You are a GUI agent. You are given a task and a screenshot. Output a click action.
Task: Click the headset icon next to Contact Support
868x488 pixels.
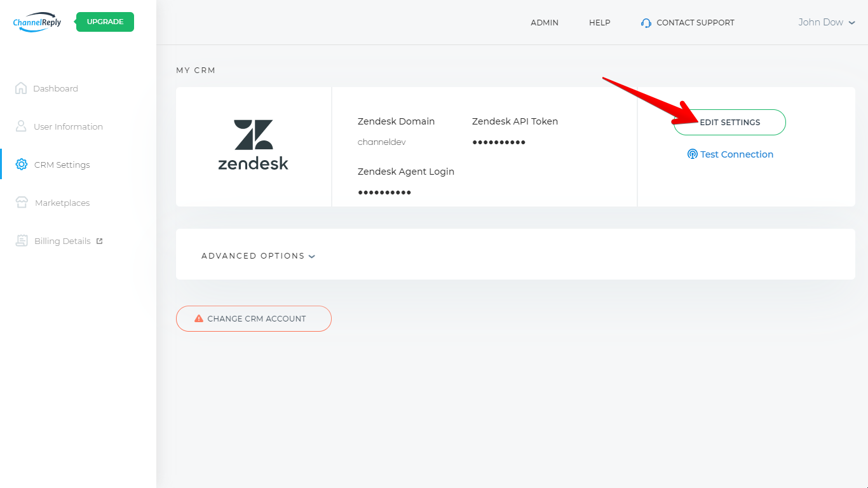point(646,23)
